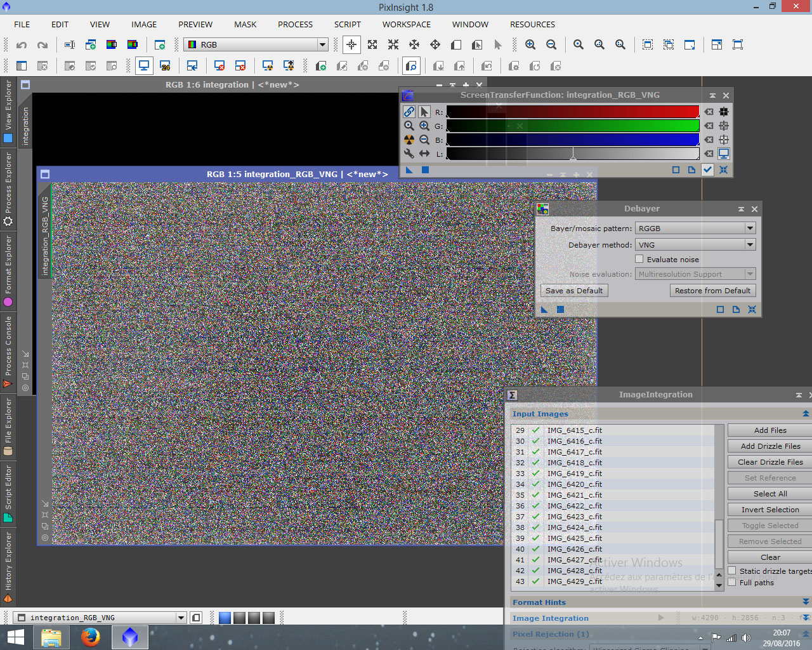
Task: Click the Select All button
Action: click(x=769, y=494)
